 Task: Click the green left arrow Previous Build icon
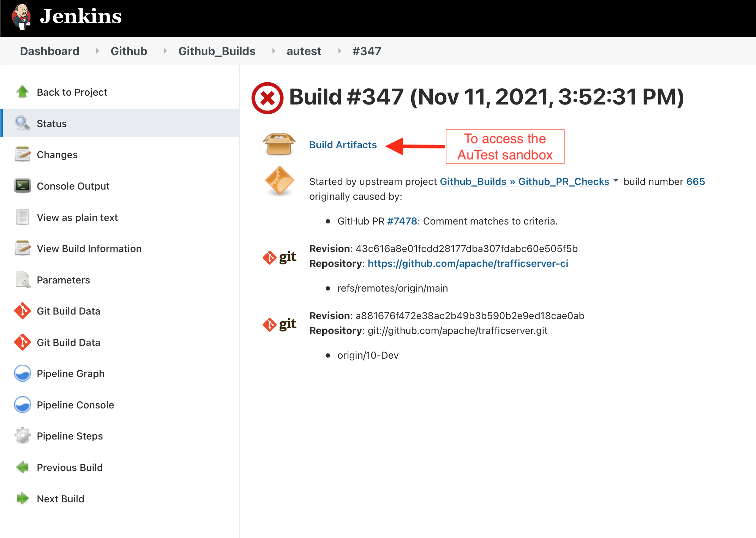tap(23, 467)
